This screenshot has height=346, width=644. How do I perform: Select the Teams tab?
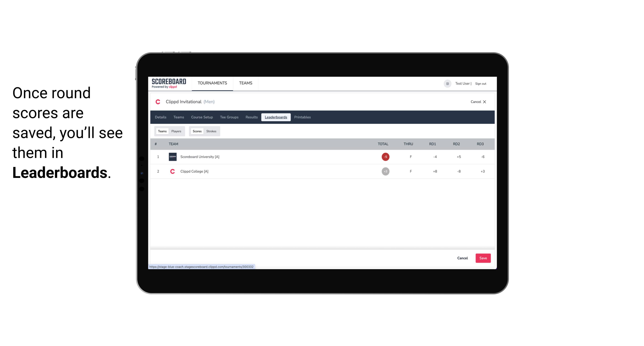tap(162, 131)
